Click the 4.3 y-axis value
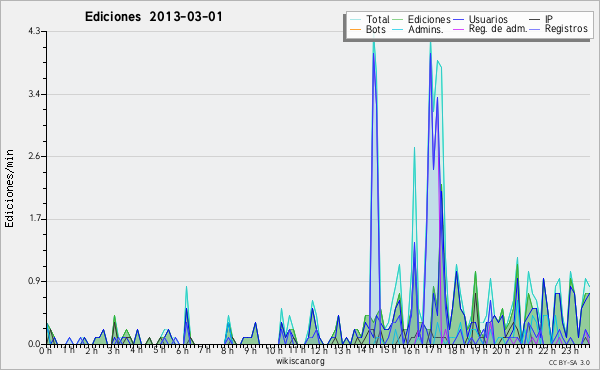 (x=34, y=31)
